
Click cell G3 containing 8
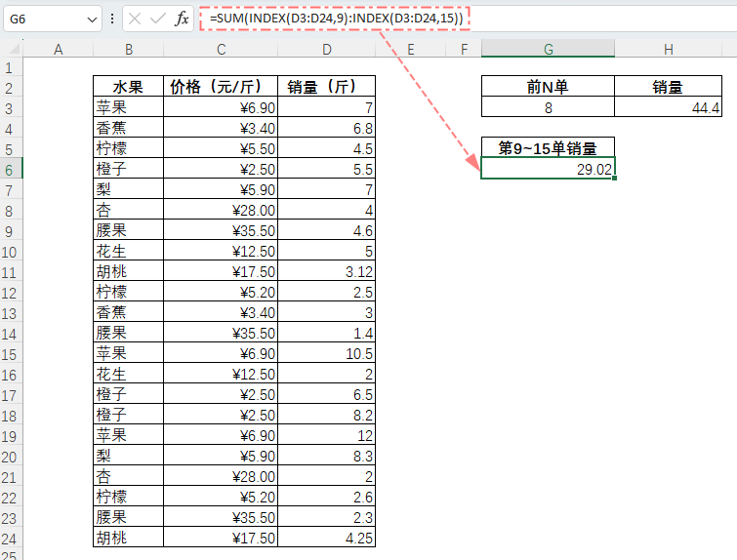click(548, 107)
